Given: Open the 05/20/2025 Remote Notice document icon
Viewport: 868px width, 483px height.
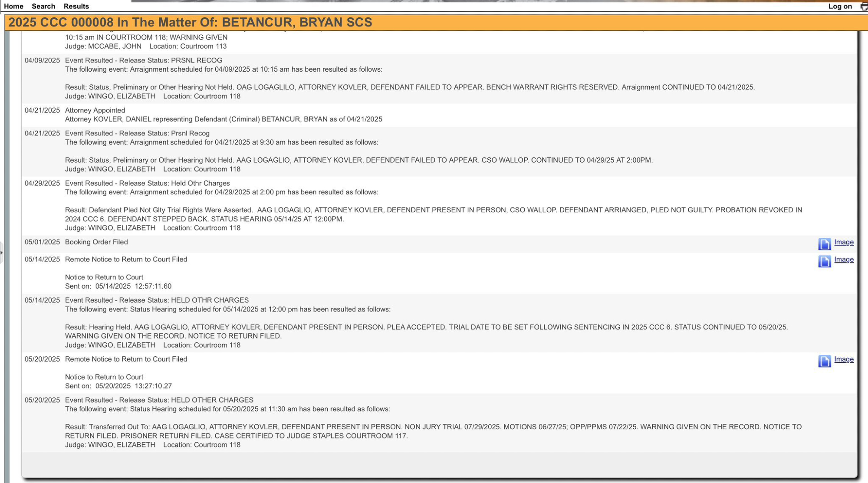Looking at the screenshot, I should click(824, 361).
